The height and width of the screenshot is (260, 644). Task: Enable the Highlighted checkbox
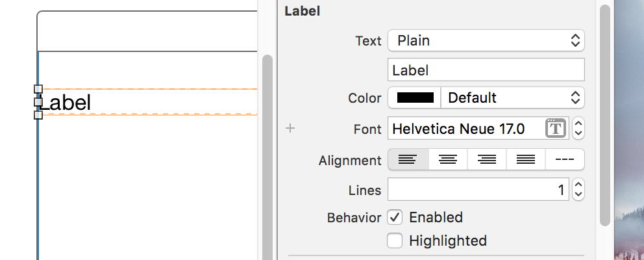[395, 240]
